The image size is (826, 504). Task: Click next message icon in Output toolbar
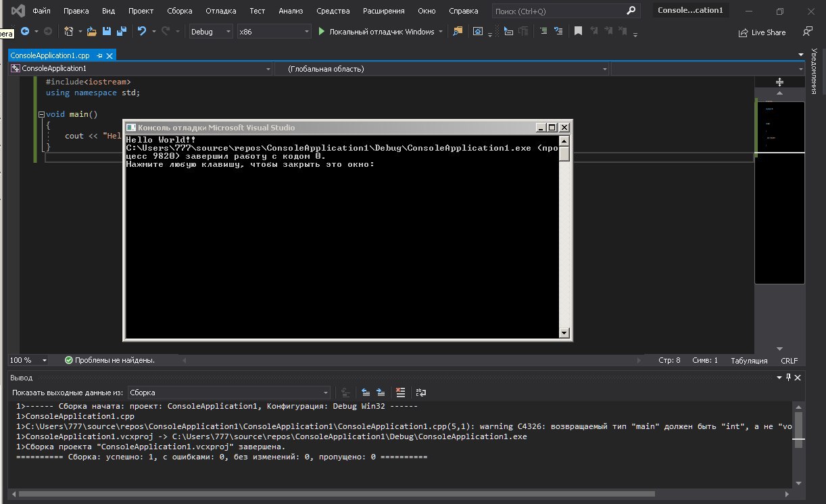pos(381,392)
